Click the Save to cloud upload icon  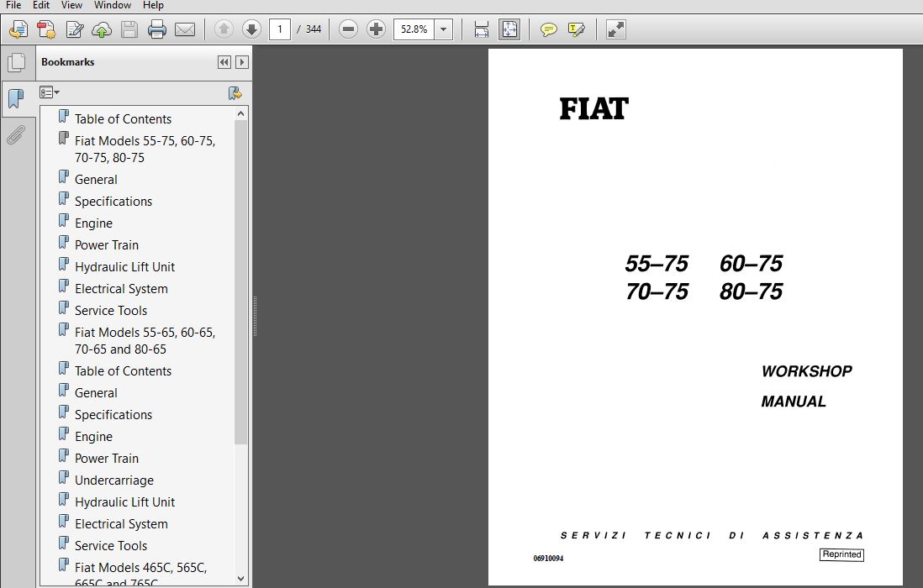tap(102, 29)
